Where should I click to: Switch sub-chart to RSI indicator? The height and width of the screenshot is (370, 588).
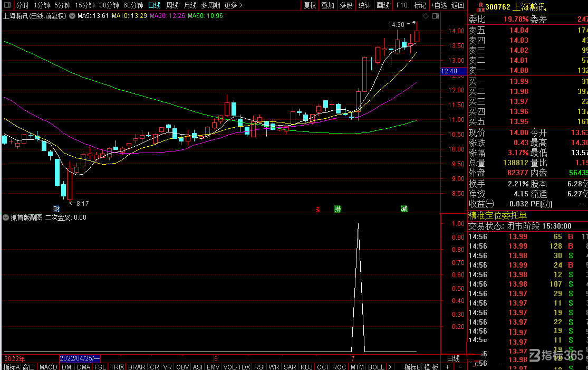(x=259, y=367)
